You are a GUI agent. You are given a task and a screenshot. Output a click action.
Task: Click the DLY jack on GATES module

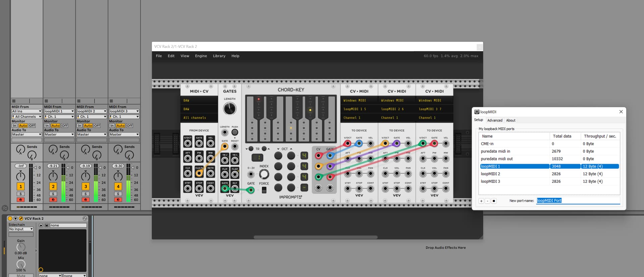tap(235, 189)
